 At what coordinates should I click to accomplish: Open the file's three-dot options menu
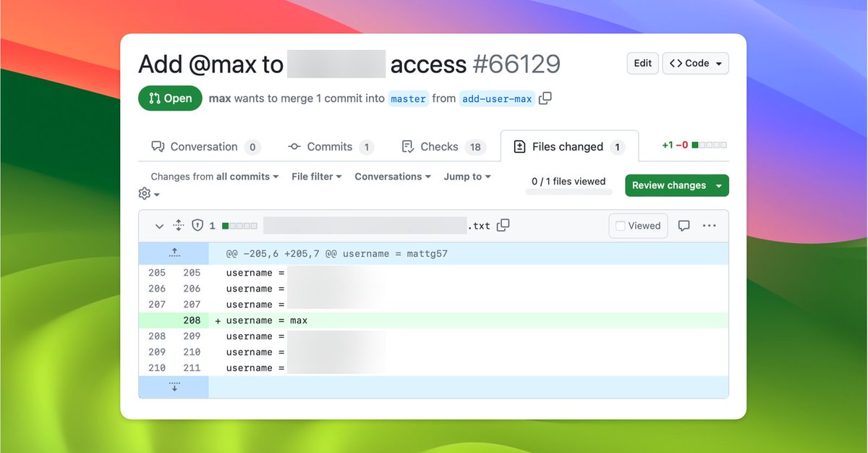pyautogui.click(x=710, y=226)
